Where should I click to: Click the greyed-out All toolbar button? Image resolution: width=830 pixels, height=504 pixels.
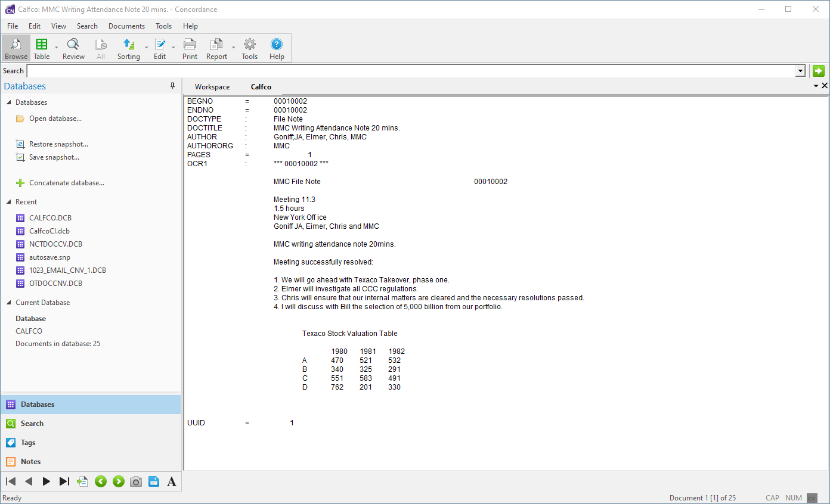coord(101,48)
